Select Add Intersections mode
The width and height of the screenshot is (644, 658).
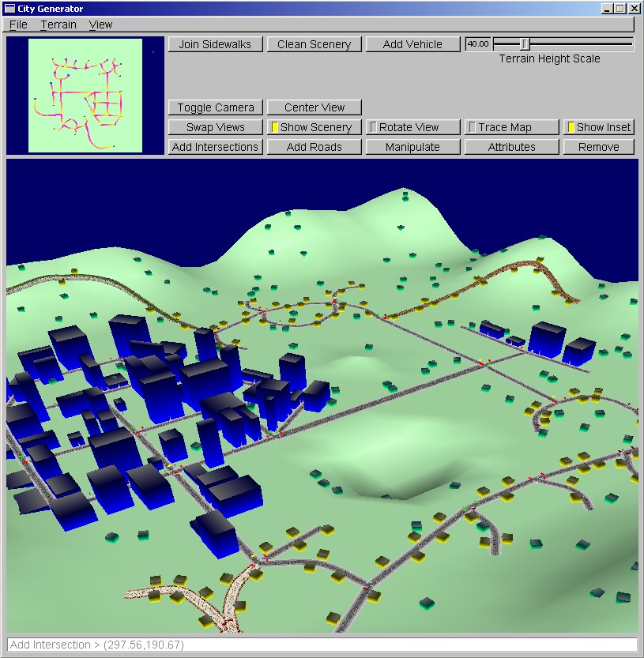coord(215,147)
